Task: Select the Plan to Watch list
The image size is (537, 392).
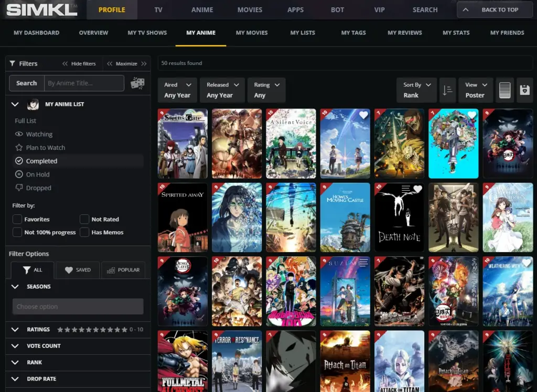Action: click(x=40, y=148)
